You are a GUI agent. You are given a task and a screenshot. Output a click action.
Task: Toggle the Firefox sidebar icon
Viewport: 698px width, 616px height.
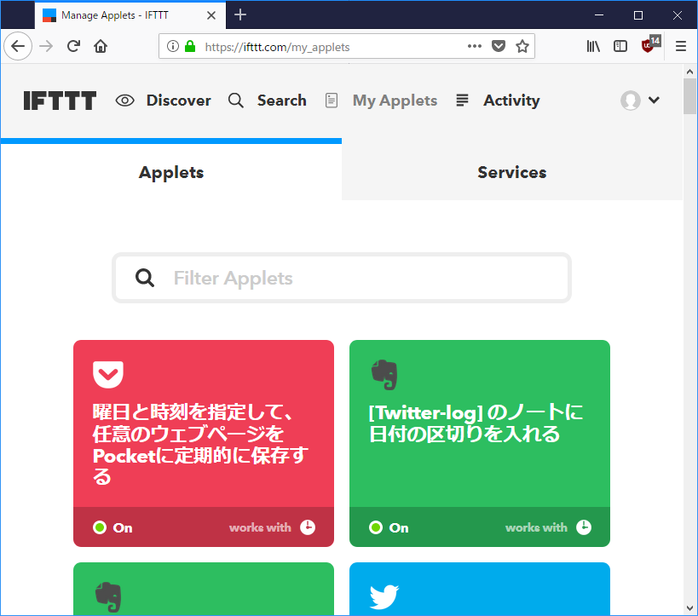[620, 46]
